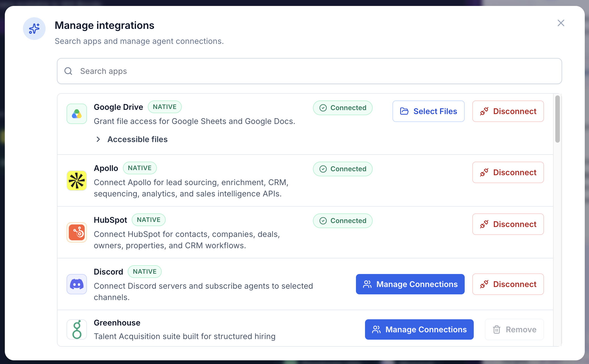Disconnect the Discord integration
The width and height of the screenshot is (589, 364).
(x=508, y=284)
